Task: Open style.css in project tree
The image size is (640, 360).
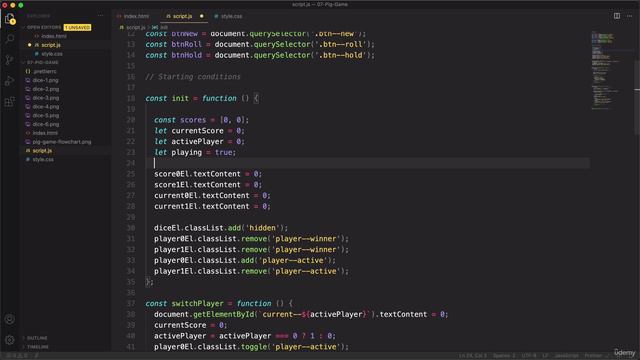Action: (x=43, y=159)
